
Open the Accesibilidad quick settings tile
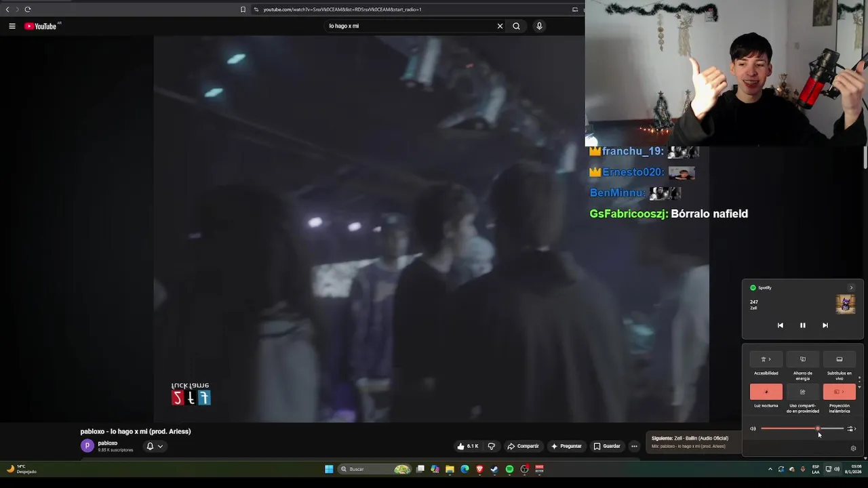766,359
